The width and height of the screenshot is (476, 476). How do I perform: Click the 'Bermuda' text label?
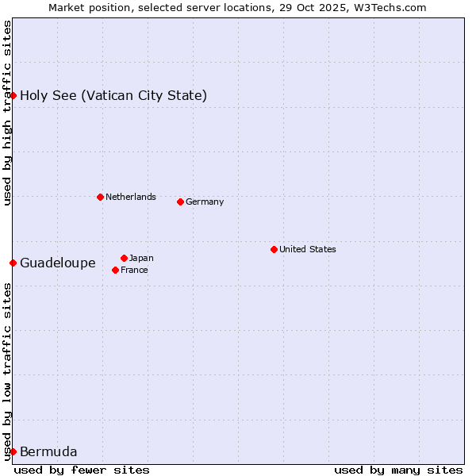(x=48, y=452)
